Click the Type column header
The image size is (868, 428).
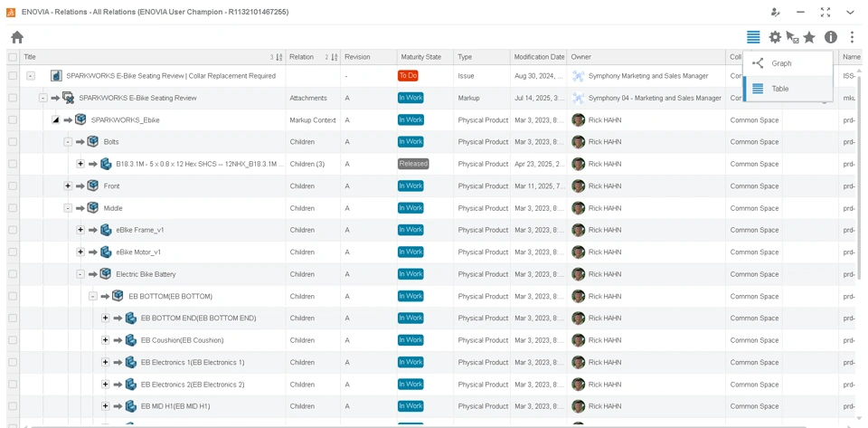[482, 57]
